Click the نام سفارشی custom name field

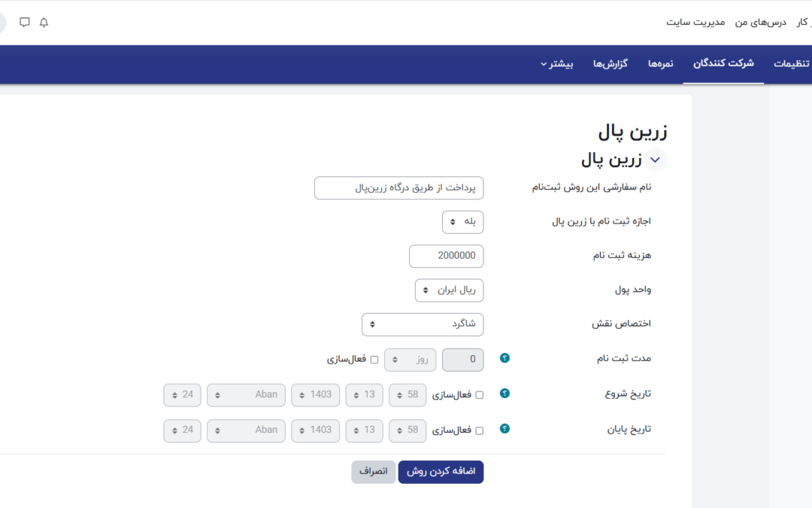click(398, 188)
